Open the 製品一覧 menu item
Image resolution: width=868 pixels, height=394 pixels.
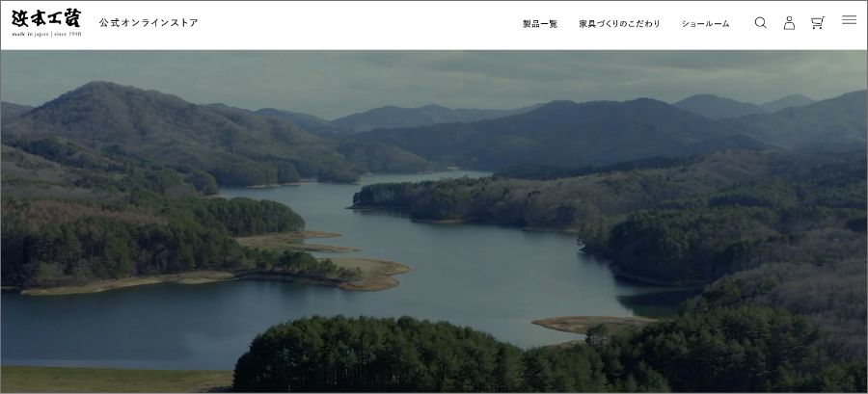click(540, 24)
